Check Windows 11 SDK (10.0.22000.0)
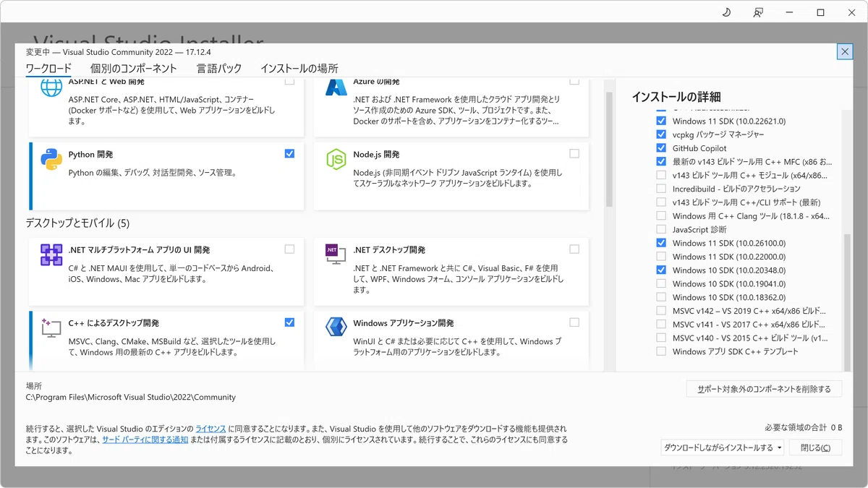Viewport: 868px width, 488px height. pos(661,257)
